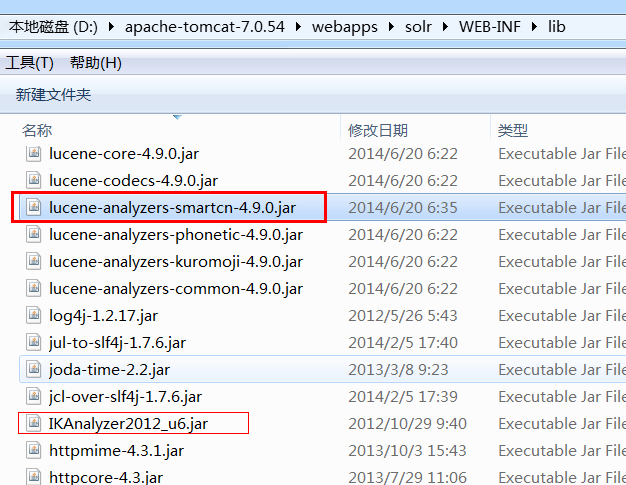Click the jul-to-slf4j-1.7.6.jar file icon
Image resolution: width=626 pixels, height=485 pixels.
coord(34,342)
